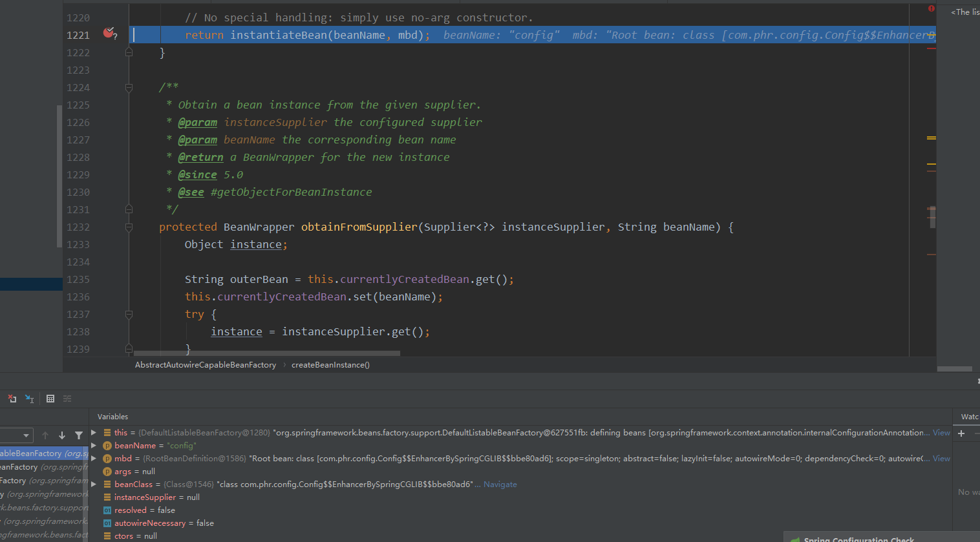Click the single yellow warning stripe marker

pyautogui.click(x=932, y=164)
